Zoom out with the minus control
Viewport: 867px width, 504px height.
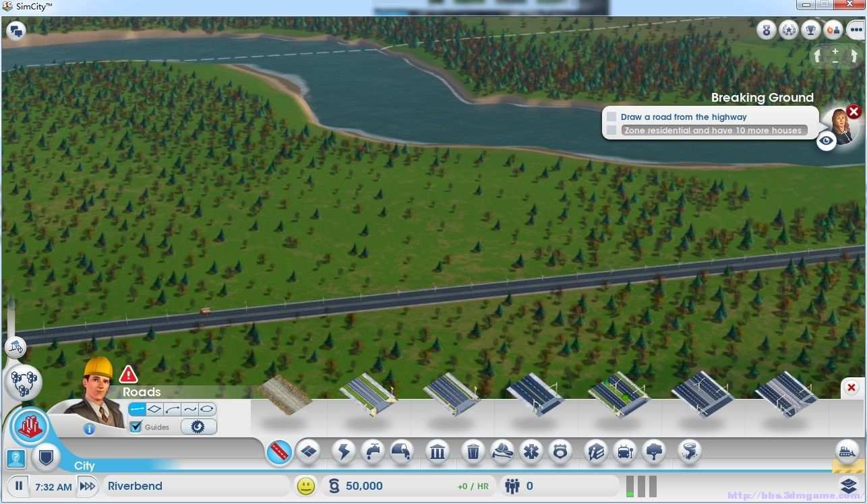click(835, 62)
